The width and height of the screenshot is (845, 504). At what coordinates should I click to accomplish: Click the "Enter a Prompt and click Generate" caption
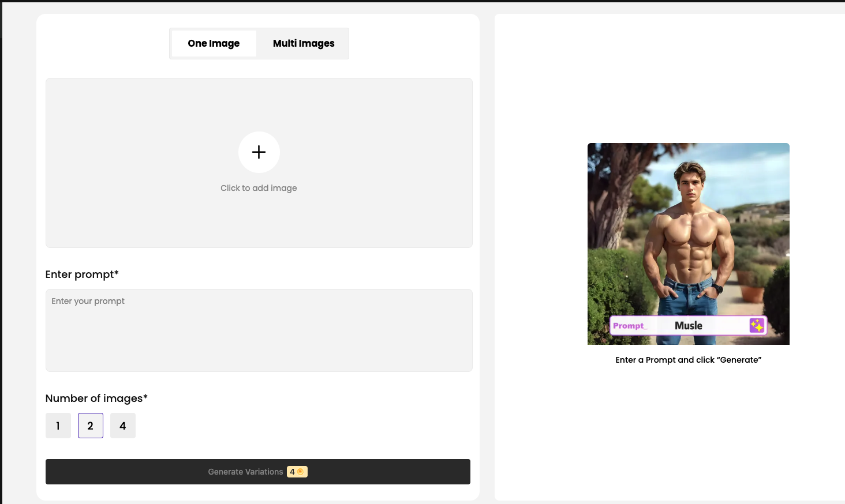click(688, 360)
